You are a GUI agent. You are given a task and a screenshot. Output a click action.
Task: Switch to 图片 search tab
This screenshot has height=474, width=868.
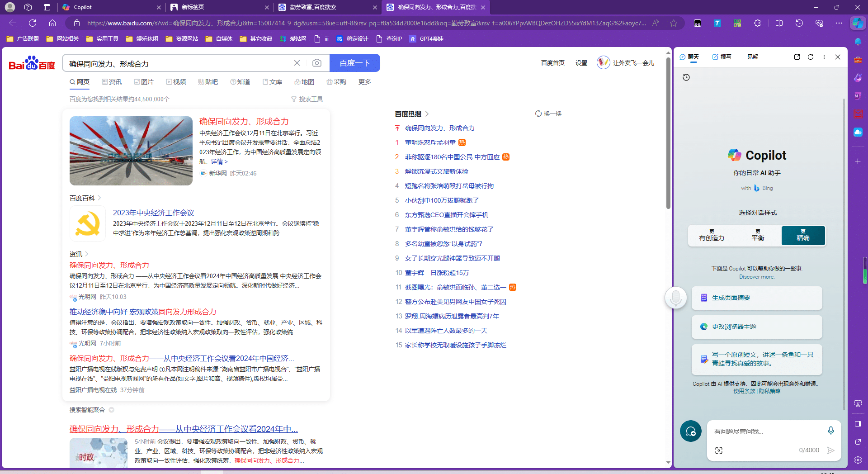pyautogui.click(x=144, y=82)
